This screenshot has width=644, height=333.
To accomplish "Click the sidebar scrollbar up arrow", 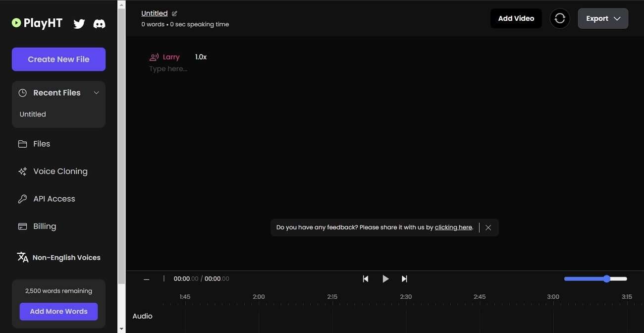I will point(121,4).
